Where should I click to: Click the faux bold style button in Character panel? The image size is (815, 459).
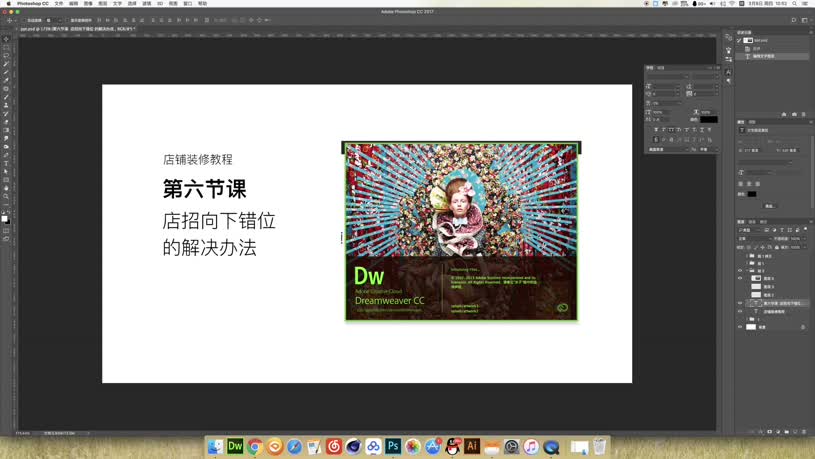pyautogui.click(x=656, y=130)
